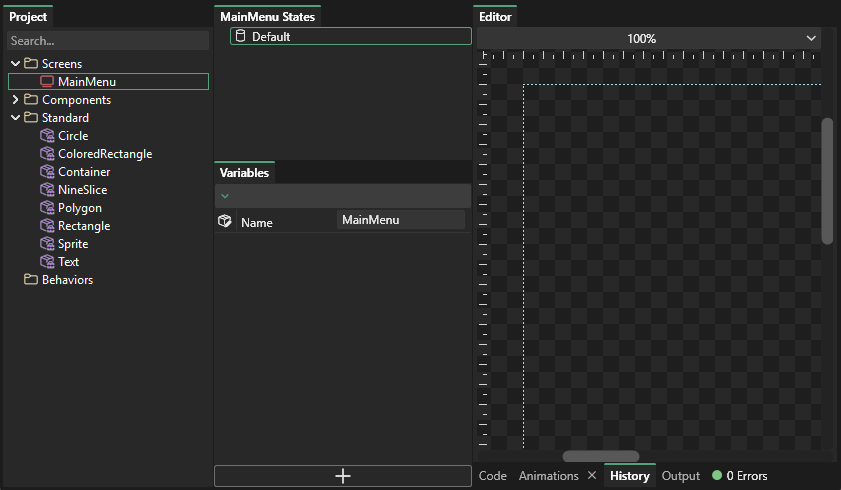841x490 pixels.
Task: Collapse the Screens folder
Action: (15, 64)
